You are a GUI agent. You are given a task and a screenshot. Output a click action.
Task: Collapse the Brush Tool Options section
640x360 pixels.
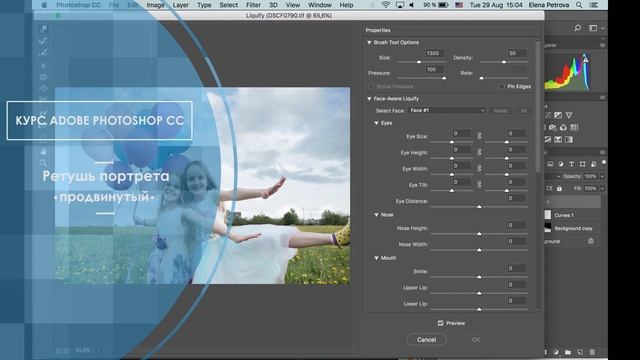coord(369,42)
